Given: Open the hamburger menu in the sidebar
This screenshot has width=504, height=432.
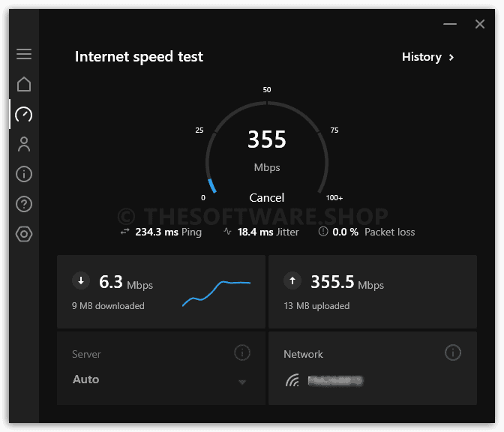Looking at the screenshot, I should tap(24, 54).
